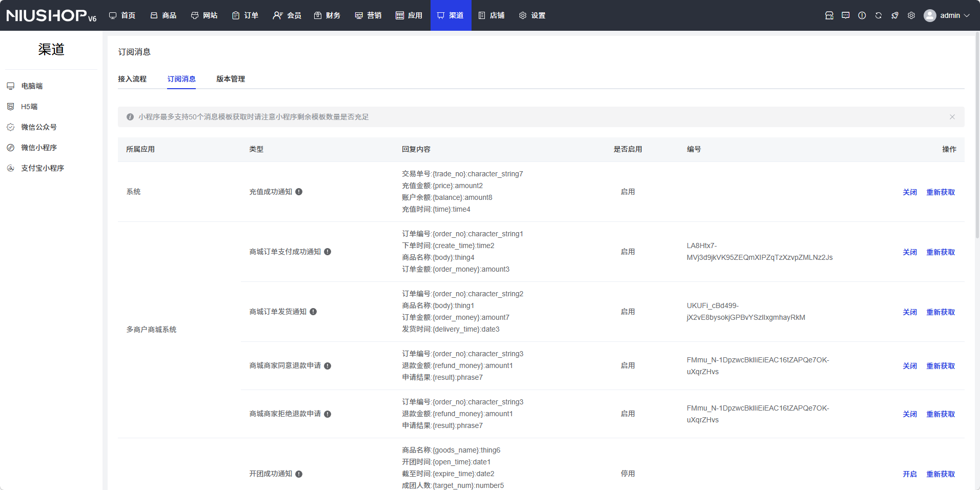Disable 充值成功通知 by clicking 关闭
Image resolution: width=980 pixels, height=490 pixels.
pyautogui.click(x=909, y=192)
